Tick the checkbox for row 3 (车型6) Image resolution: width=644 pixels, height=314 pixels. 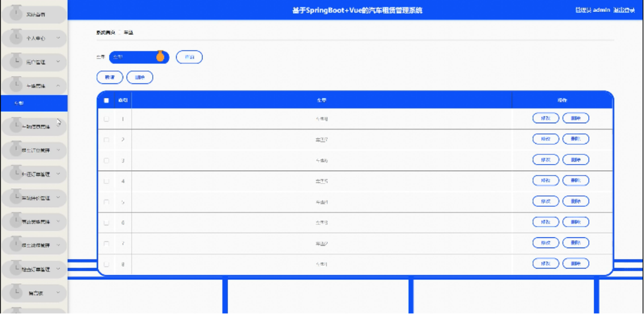click(106, 161)
